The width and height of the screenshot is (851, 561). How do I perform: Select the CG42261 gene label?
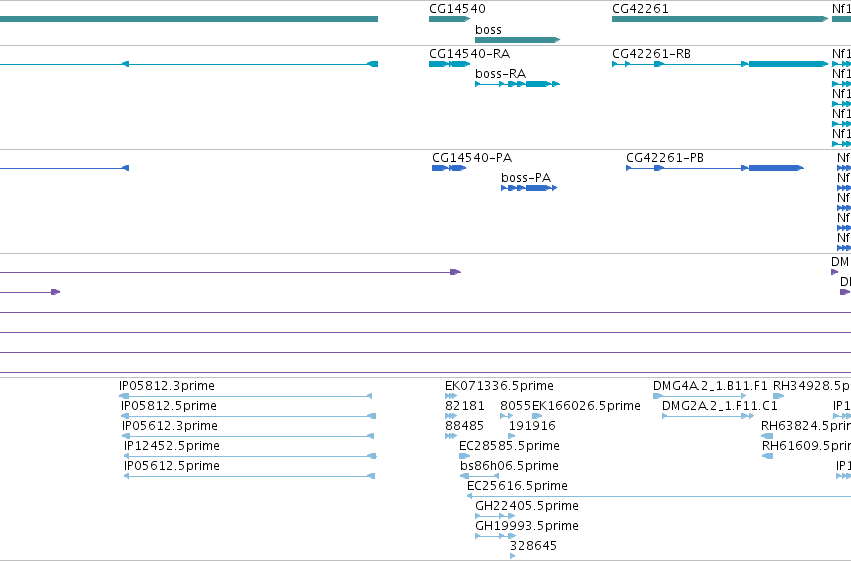(x=640, y=9)
